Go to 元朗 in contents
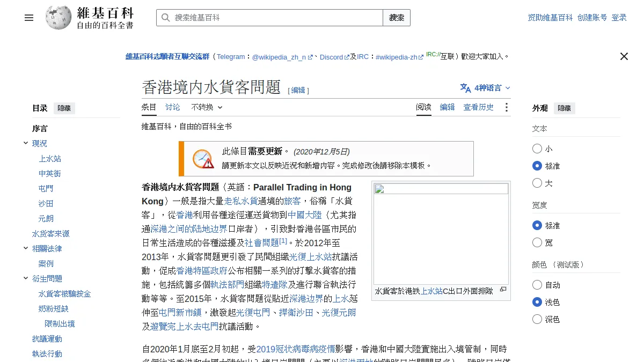Image resolution: width=644 pixels, height=362 pixels. pyautogui.click(x=46, y=219)
